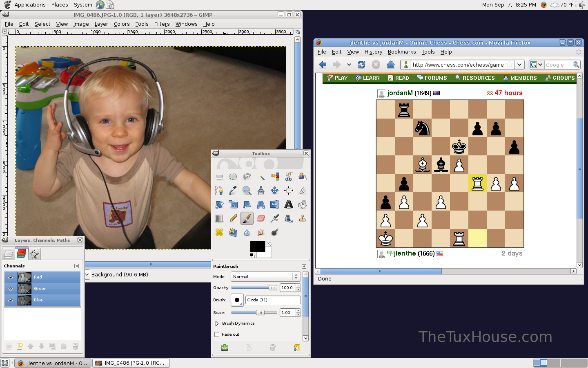Open the Filters menu in GIMP
The height and width of the screenshot is (368, 588).
point(162,24)
